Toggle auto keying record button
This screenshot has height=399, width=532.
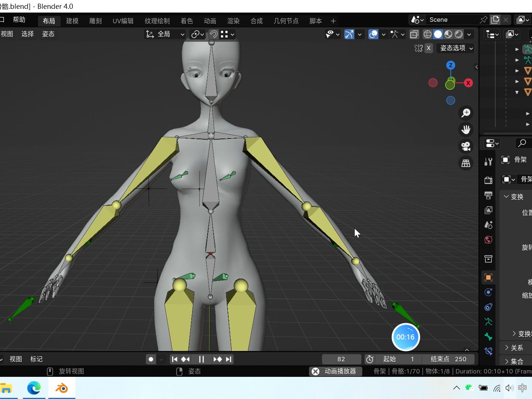[x=151, y=359]
